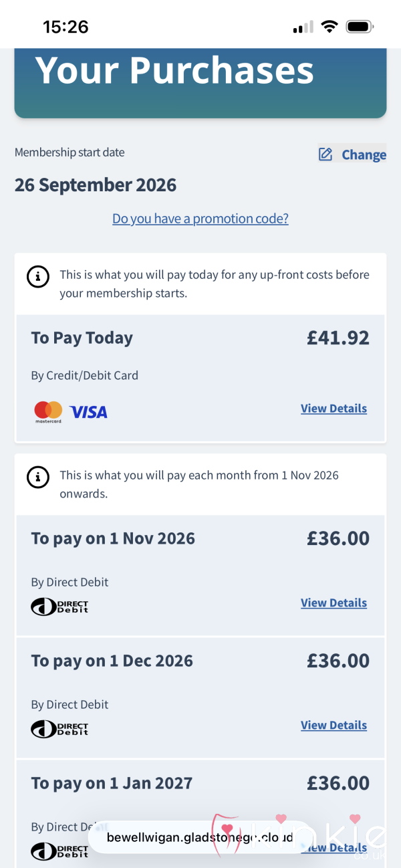Tap the Visa logo
The width and height of the screenshot is (401, 868).
point(88,413)
